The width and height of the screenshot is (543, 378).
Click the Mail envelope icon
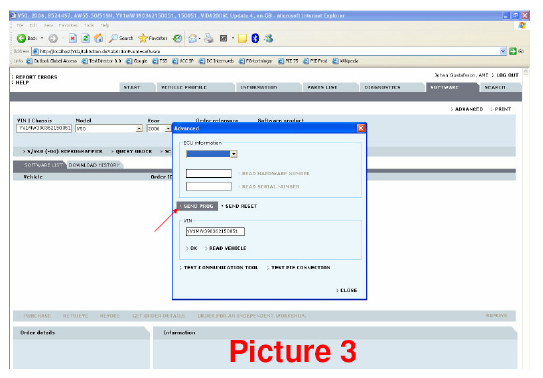click(193, 38)
